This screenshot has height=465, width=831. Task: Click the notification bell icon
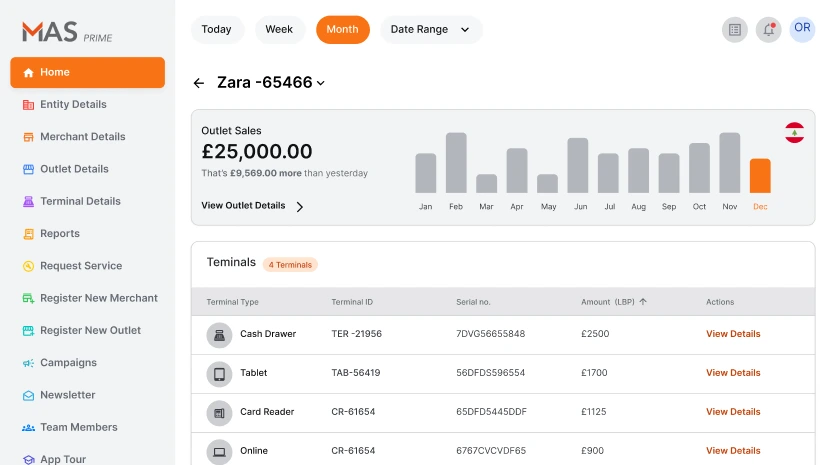[768, 30]
